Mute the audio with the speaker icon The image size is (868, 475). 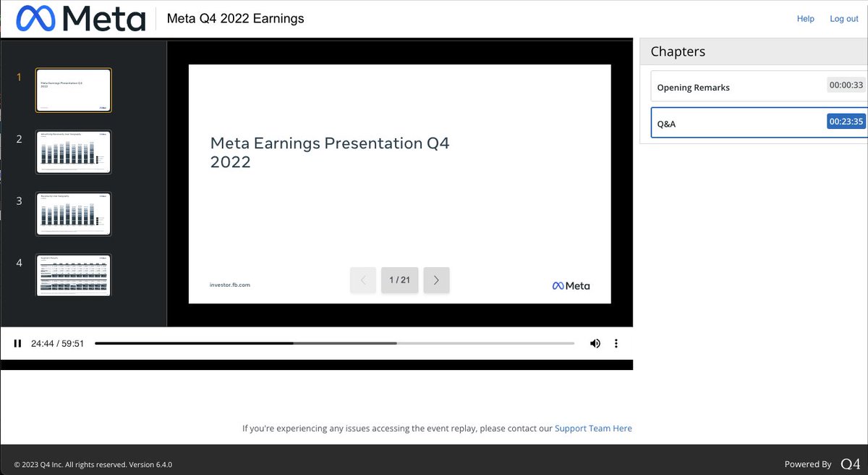coord(595,343)
